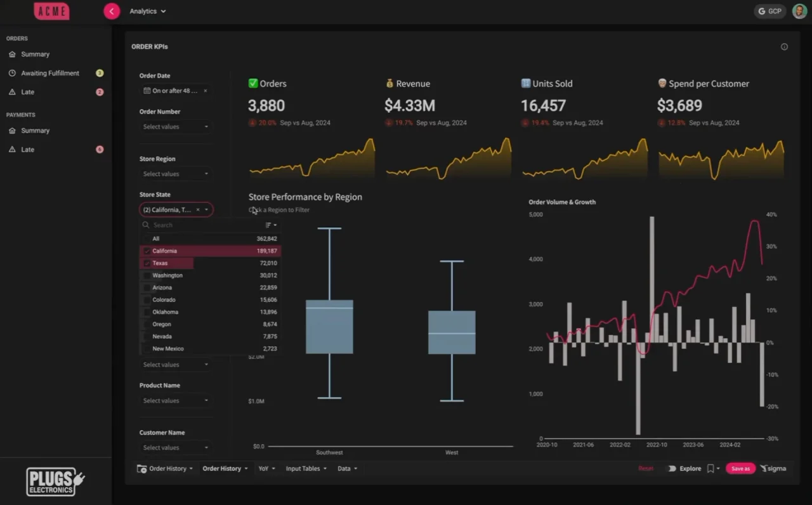Image resolution: width=812 pixels, height=505 pixels.
Task: Click the bookmark icon near Explore
Action: (x=710, y=469)
